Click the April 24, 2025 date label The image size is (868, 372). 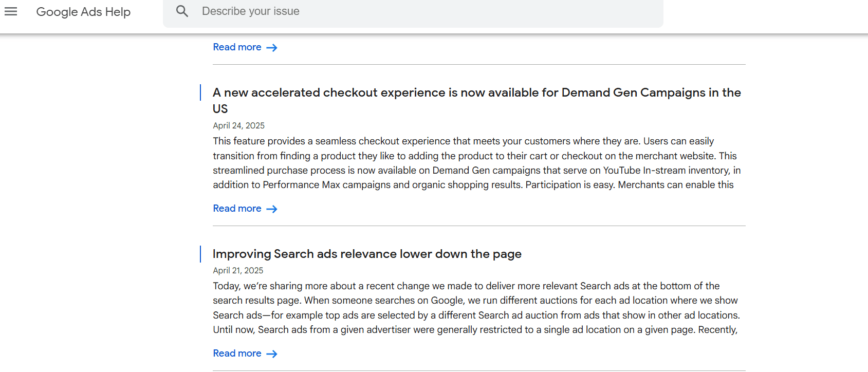click(238, 125)
